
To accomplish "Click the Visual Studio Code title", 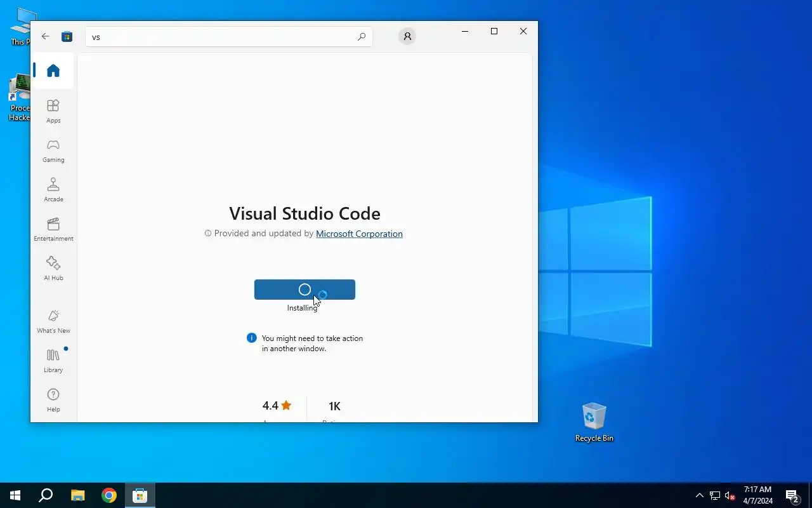I will 304,213.
